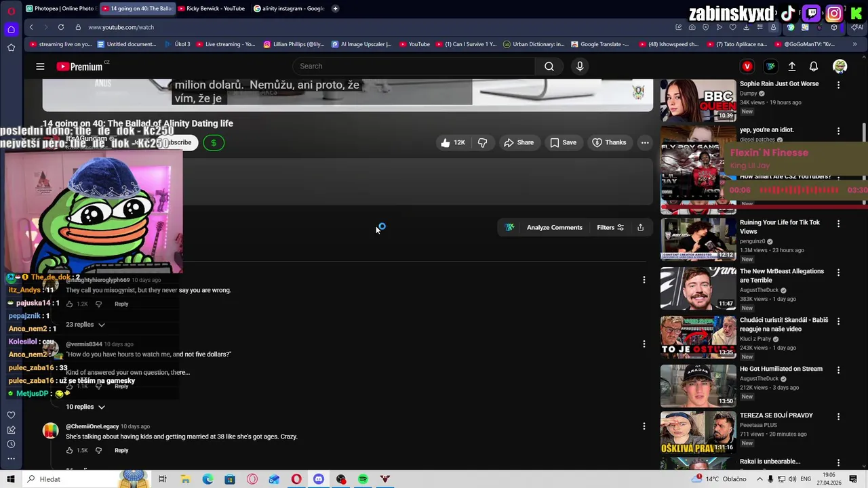Screen dimensions: 868x488
Task: Open the Opera bookmarks star in sidebar
Action: (x=11, y=47)
